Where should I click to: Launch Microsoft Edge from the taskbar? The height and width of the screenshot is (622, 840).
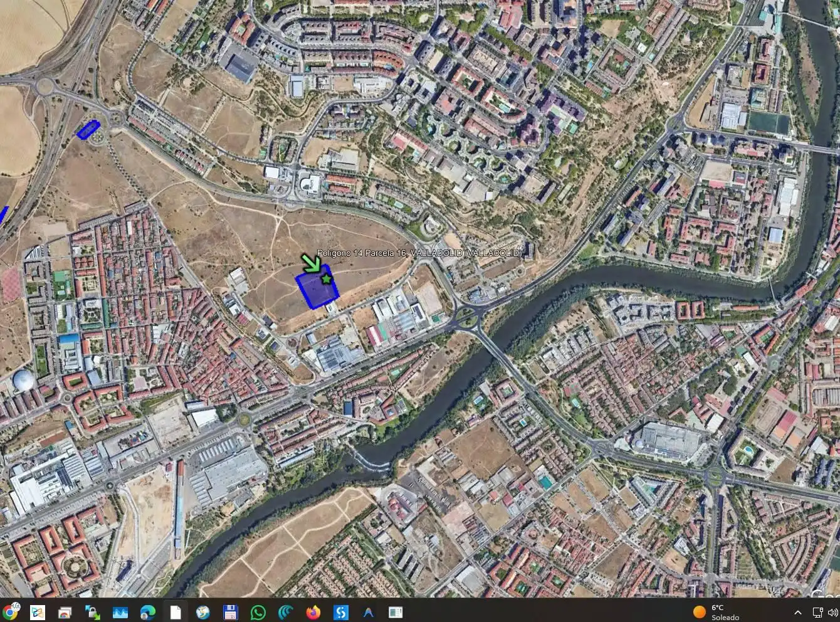click(x=148, y=612)
